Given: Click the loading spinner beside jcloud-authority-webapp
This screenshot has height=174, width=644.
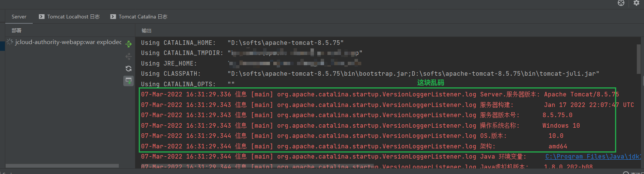Looking at the screenshot, I should (10, 42).
